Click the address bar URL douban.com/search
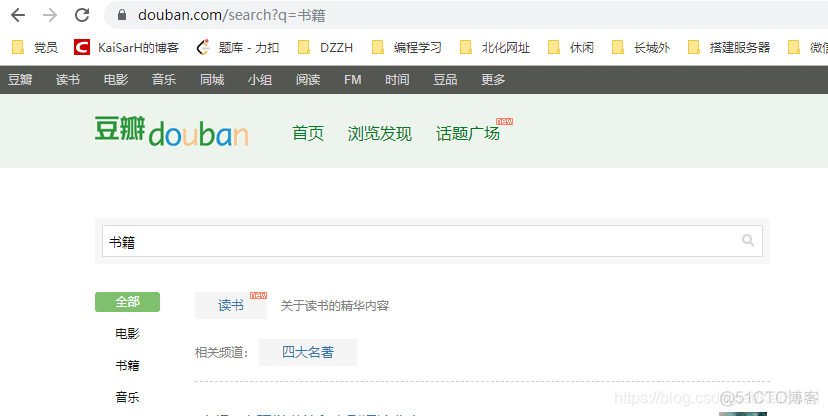This screenshot has width=828, height=416. point(231,15)
